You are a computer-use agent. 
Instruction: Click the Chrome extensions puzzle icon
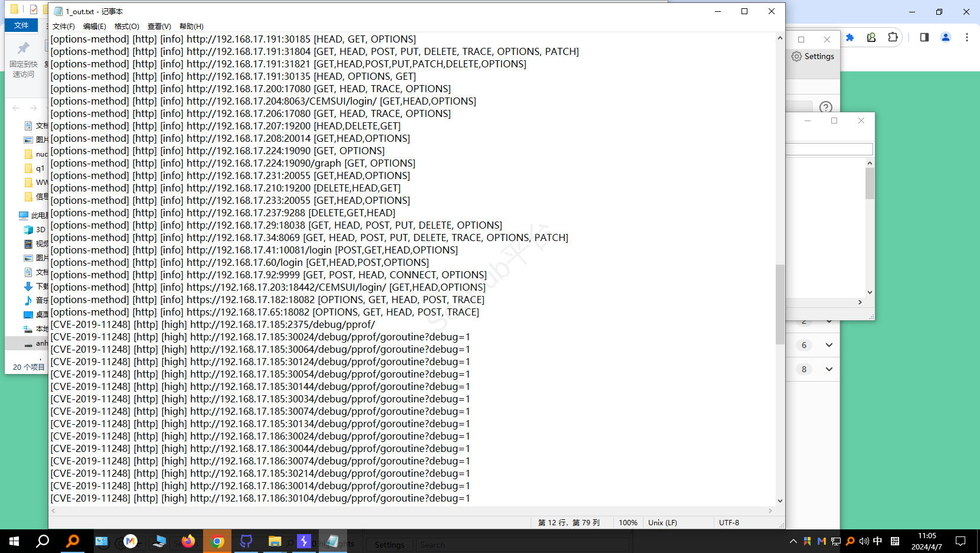click(x=893, y=37)
